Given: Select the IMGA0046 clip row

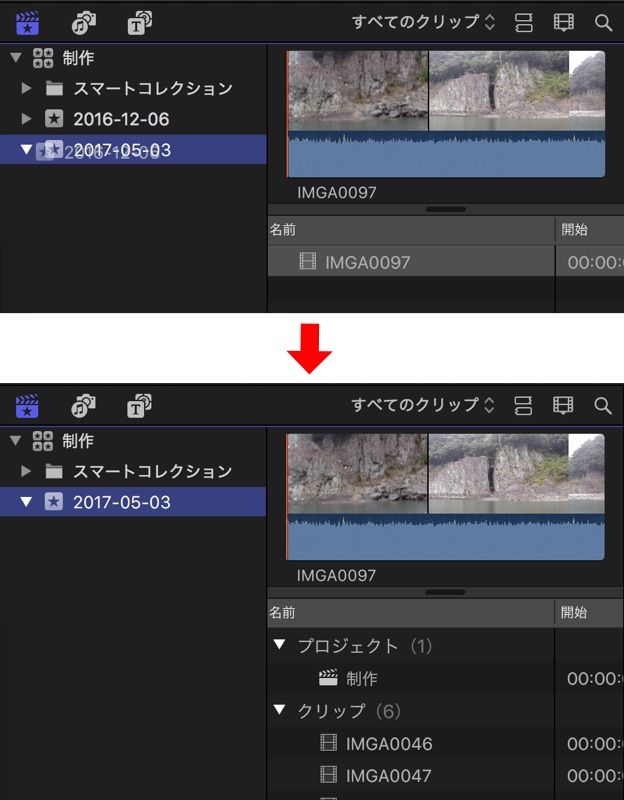Looking at the screenshot, I should coord(388,744).
